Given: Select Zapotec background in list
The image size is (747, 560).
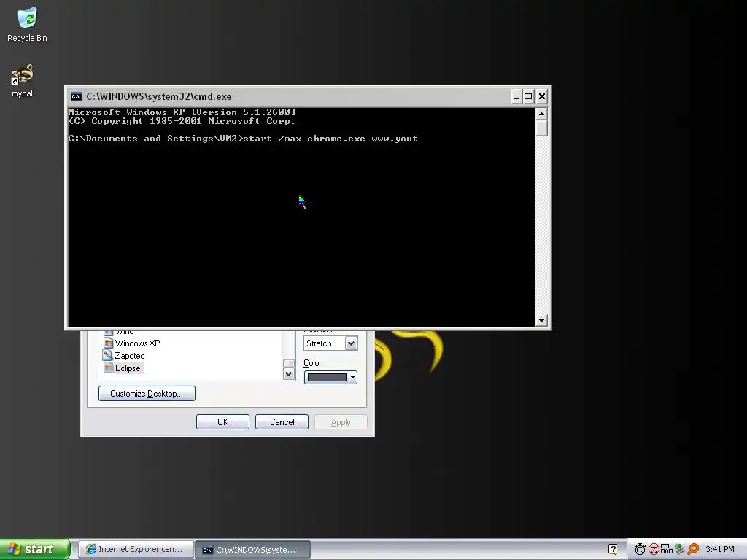Looking at the screenshot, I should click(130, 356).
